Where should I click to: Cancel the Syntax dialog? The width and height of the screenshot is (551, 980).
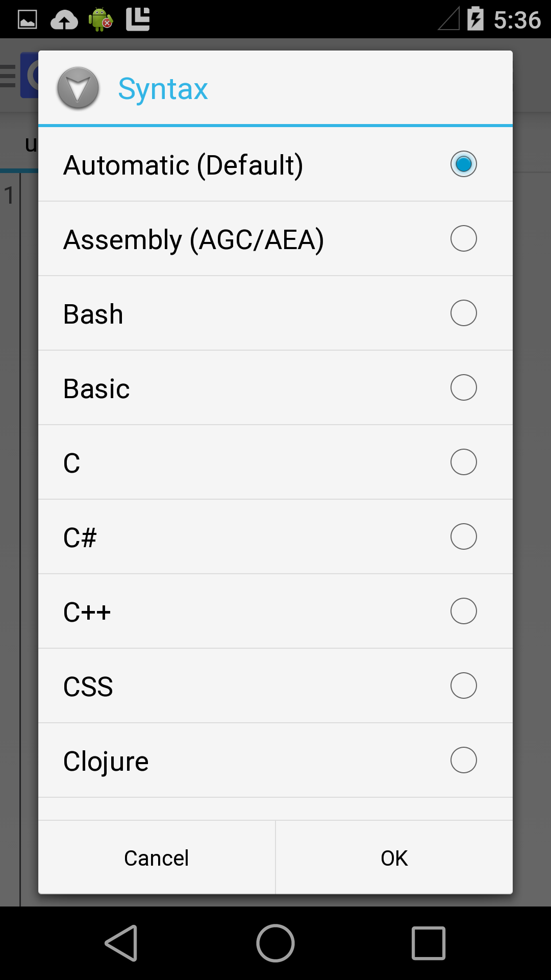(157, 858)
